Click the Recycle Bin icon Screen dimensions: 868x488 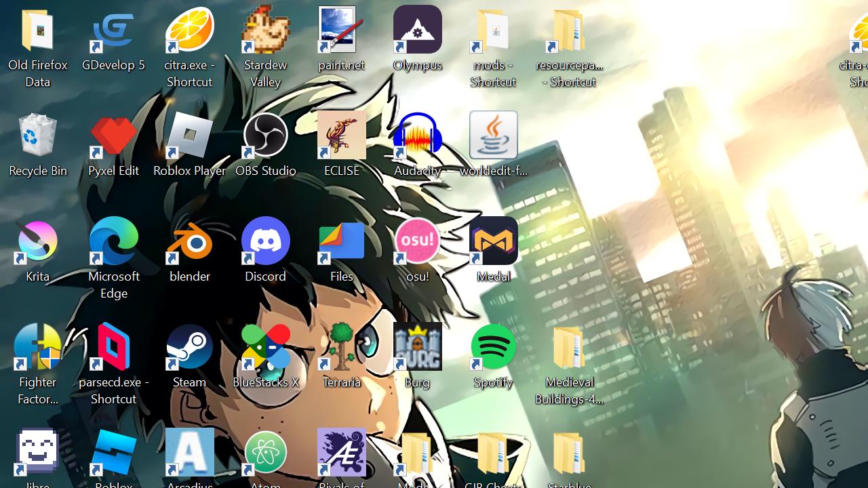[38, 136]
